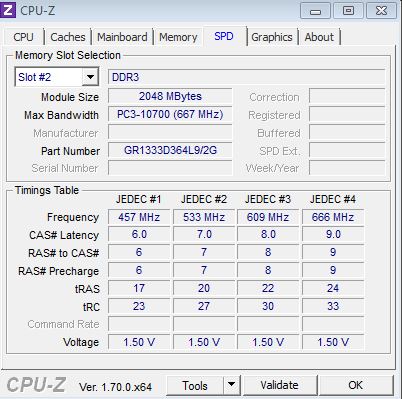Click the JEDEC #4 column header
The height and width of the screenshot is (399, 402).
coord(333,199)
